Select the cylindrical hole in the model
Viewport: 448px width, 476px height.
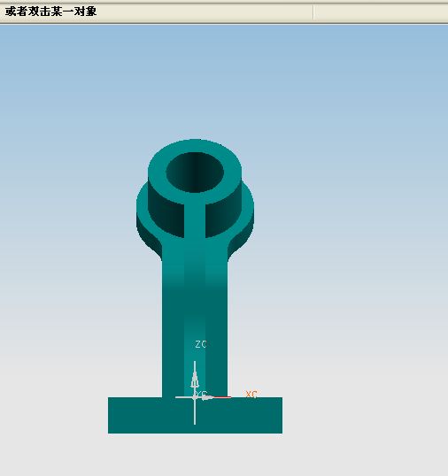coord(195,173)
